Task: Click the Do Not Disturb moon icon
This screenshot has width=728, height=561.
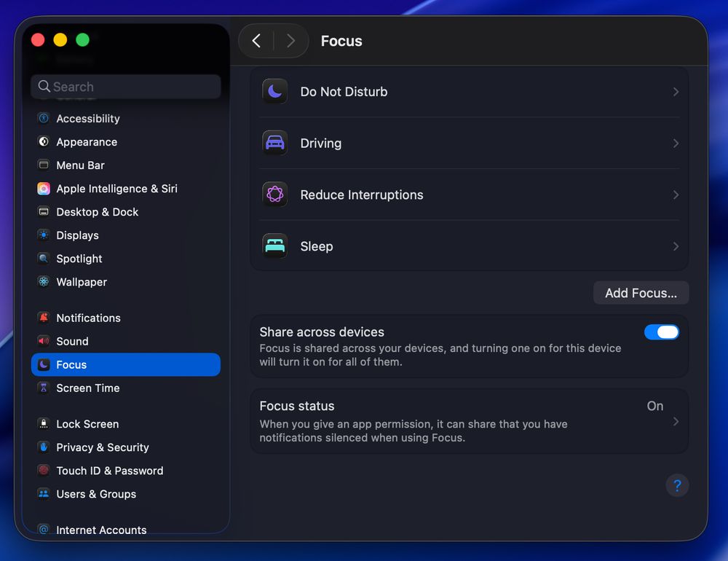Action: point(275,91)
